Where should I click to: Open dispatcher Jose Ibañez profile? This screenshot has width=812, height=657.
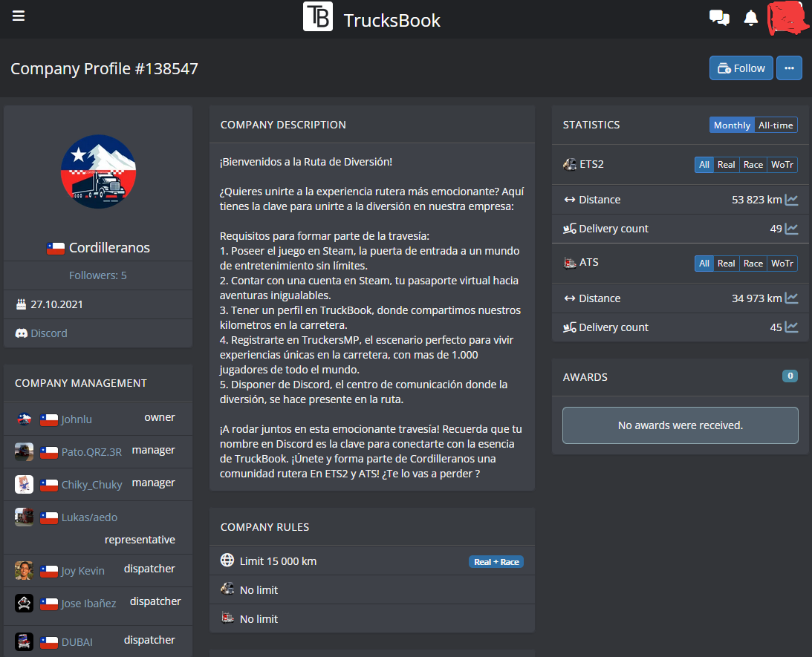tap(88, 604)
